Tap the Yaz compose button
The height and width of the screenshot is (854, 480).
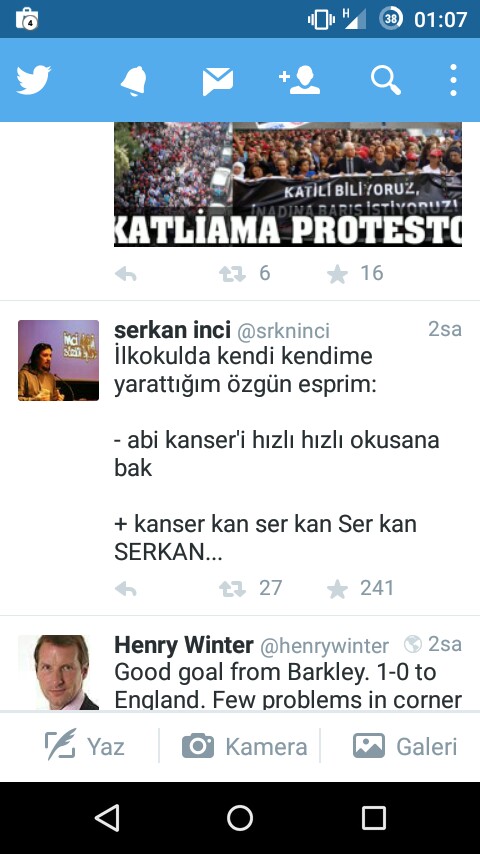pos(85,746)
